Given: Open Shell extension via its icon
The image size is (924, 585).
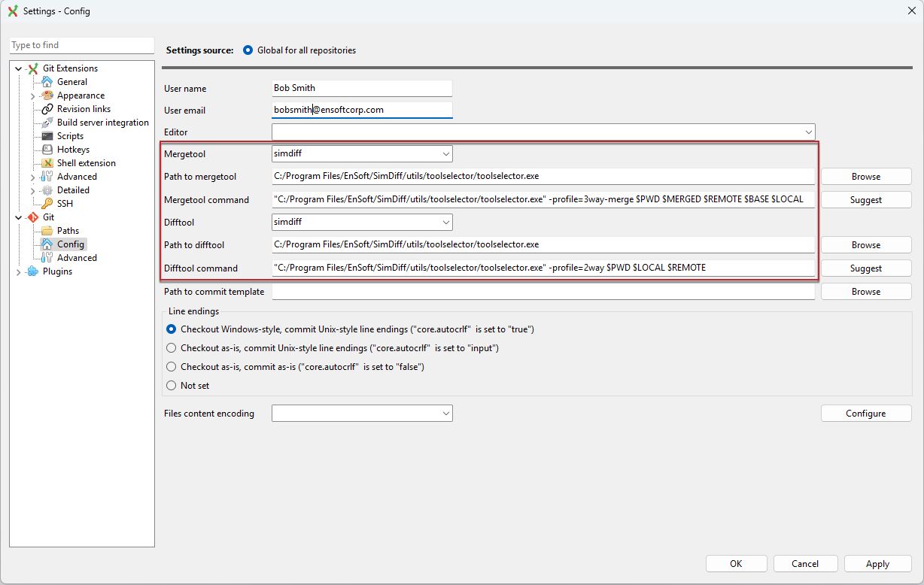Looking at the screenshot, I should tap(46, 162).
